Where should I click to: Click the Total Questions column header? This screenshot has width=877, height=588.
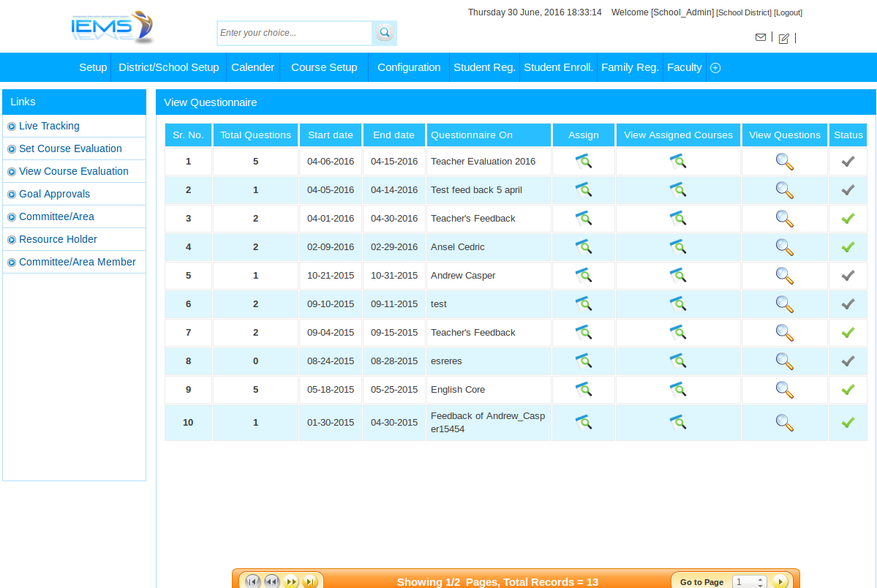[x=255, y=135]
